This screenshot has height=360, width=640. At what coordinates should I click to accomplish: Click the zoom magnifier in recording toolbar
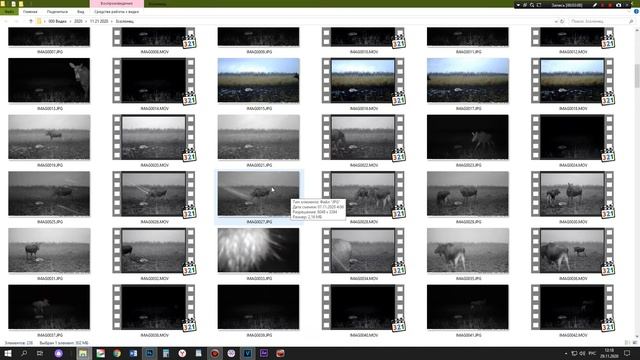tap(532, 5)
